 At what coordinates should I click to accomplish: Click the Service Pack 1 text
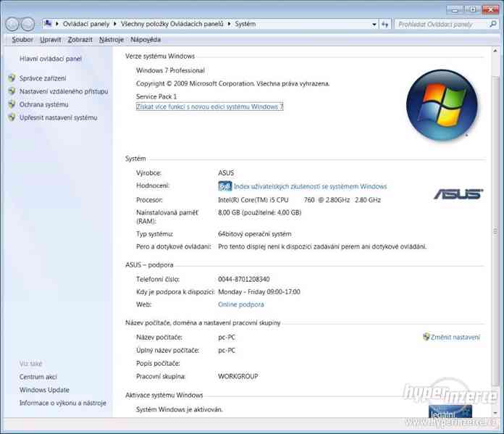pos(156,96)
